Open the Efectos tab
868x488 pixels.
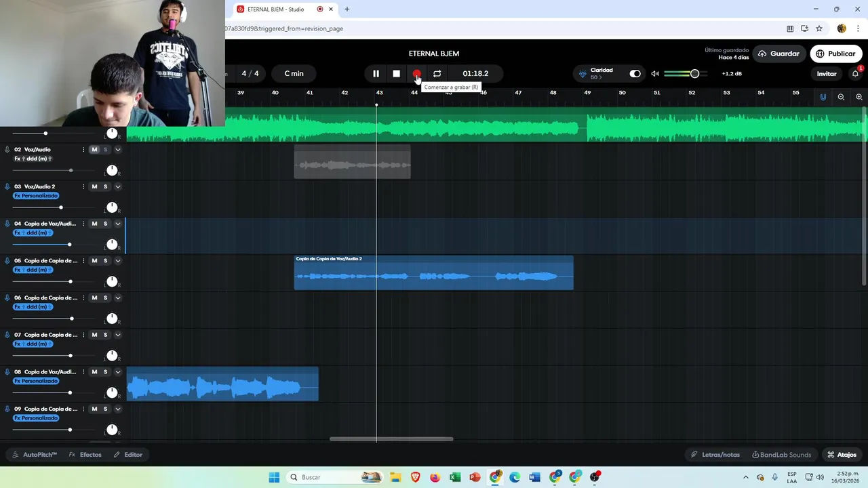85,455
